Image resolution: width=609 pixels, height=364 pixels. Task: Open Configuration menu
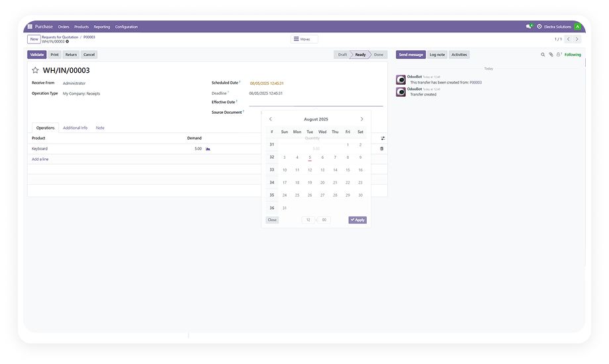126,27
